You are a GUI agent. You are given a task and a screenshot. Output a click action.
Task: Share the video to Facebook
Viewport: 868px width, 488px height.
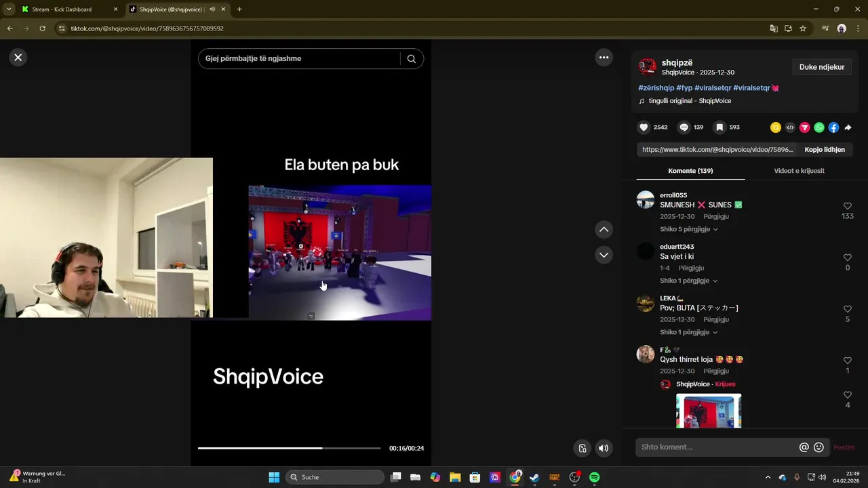(833, 127)
